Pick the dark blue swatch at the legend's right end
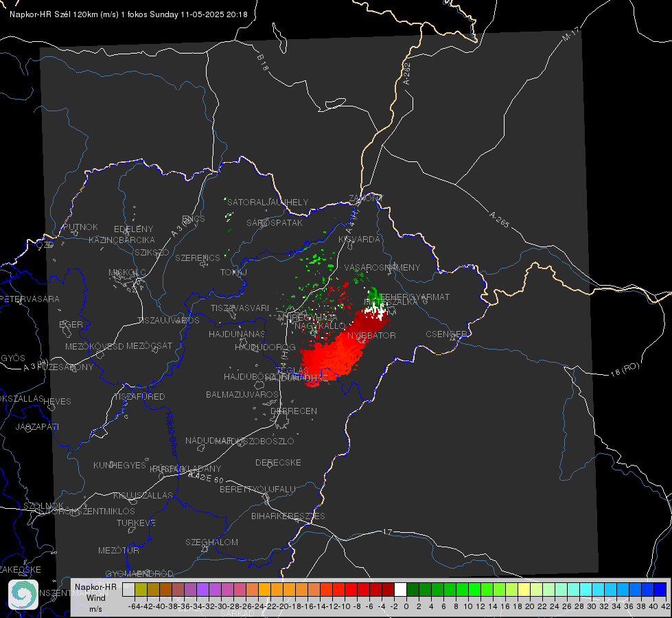The image size is (672, 618). pos(660,589)
